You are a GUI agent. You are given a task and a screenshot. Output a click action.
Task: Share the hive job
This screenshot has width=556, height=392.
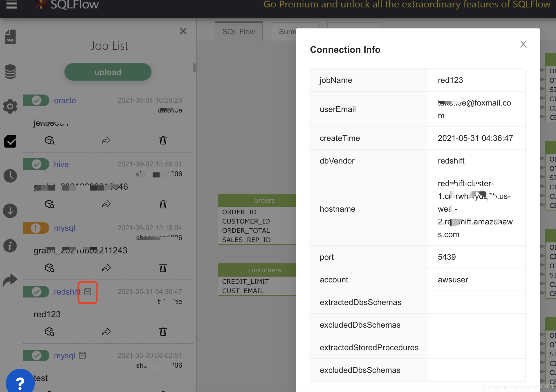pos(106,204)
